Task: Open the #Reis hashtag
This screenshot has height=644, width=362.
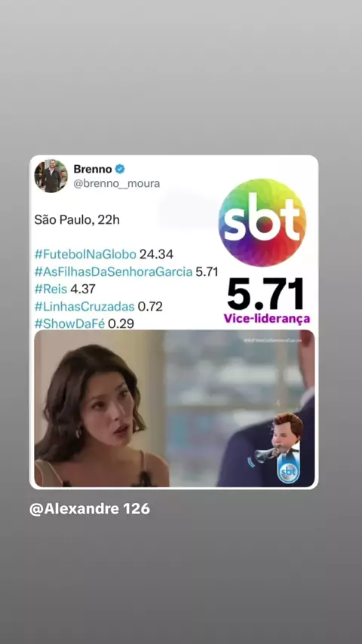Action: [51, 289]
